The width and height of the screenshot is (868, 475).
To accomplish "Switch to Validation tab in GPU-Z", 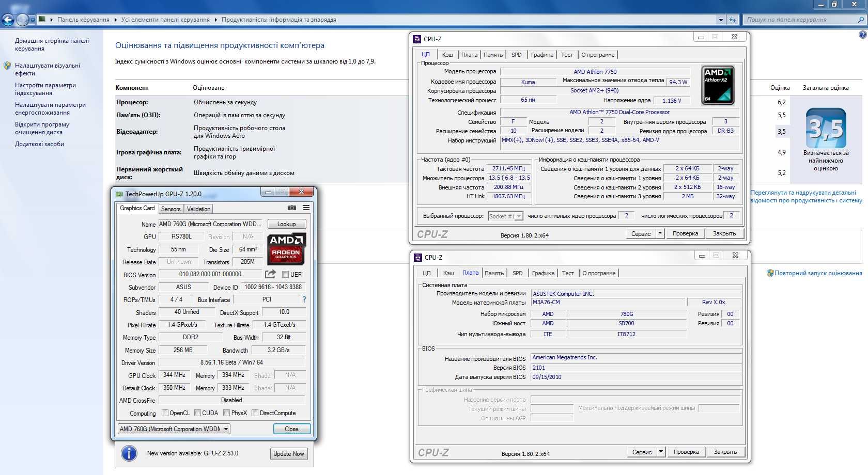I will click(x=198, y=209).
